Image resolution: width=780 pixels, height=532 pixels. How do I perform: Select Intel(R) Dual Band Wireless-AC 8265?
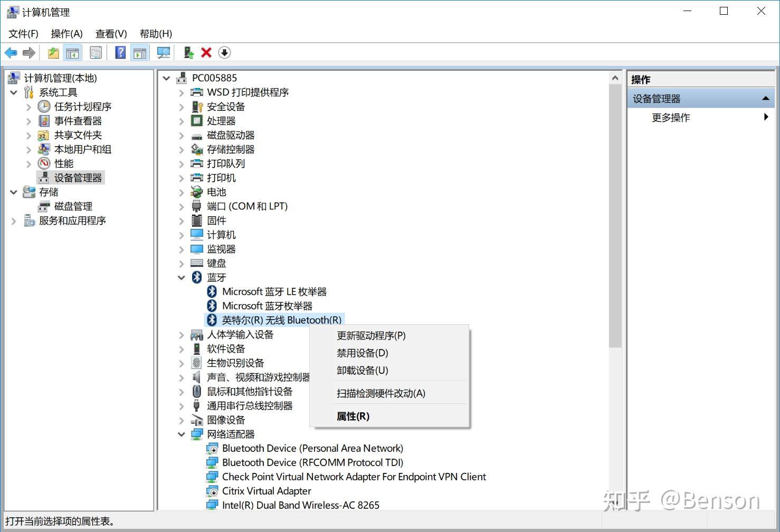(301, 505)
